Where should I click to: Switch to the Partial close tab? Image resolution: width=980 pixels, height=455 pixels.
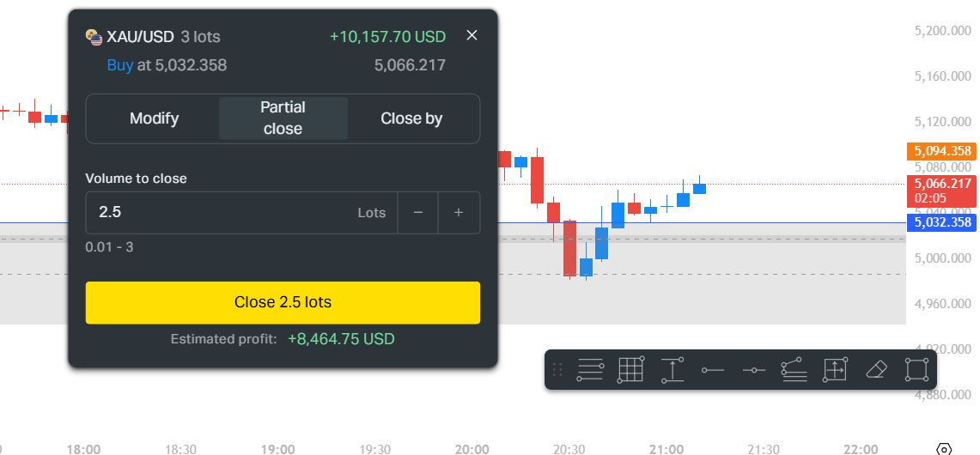click(x=283, y=118)
